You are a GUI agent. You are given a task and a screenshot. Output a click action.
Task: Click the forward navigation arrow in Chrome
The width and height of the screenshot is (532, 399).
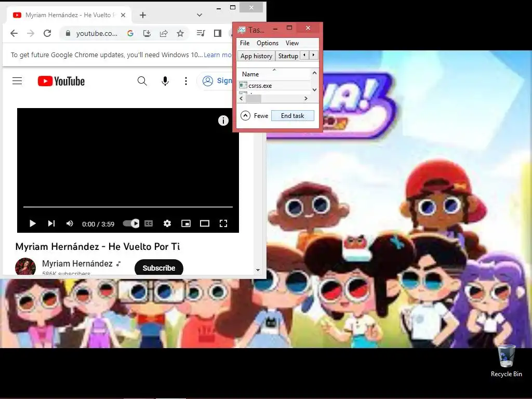click(31, 33)
